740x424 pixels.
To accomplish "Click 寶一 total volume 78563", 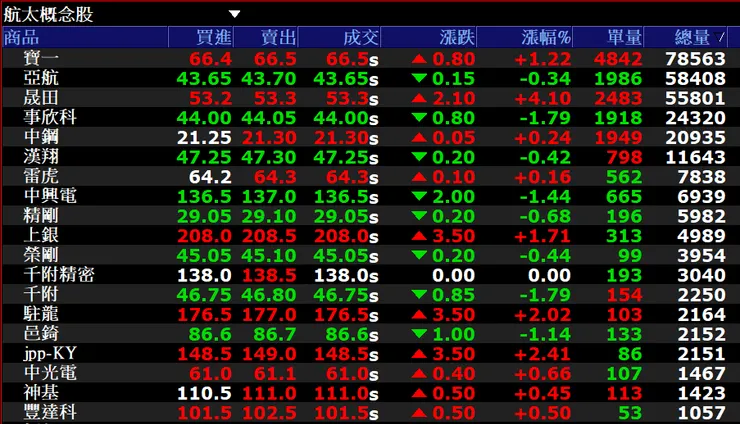I will [x=695, y=59].
